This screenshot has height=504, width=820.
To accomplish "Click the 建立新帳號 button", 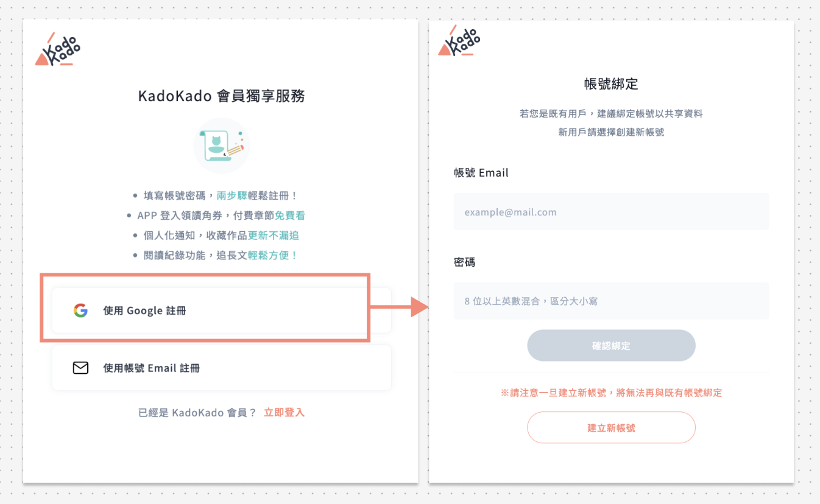I will 611,428.
